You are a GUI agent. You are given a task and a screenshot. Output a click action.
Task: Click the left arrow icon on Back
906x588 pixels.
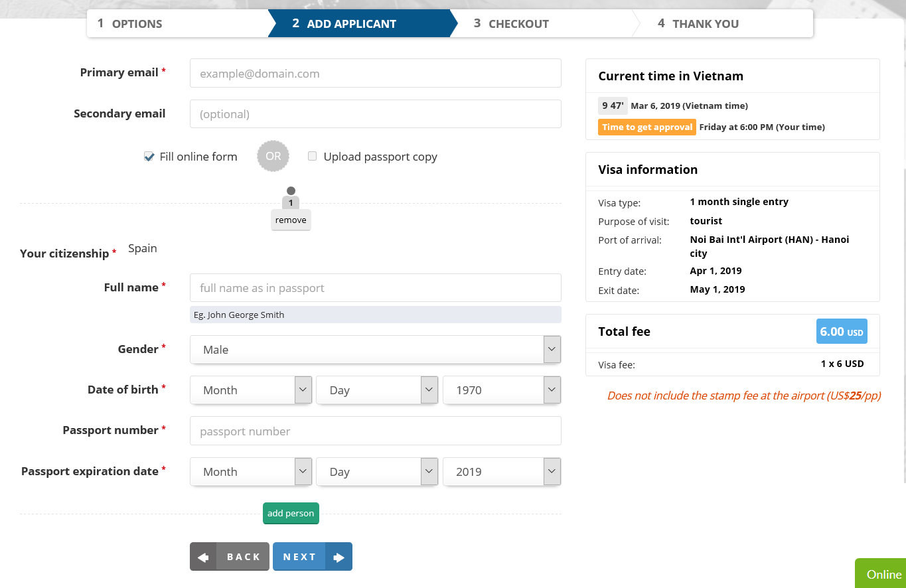(x=204, y=557)
